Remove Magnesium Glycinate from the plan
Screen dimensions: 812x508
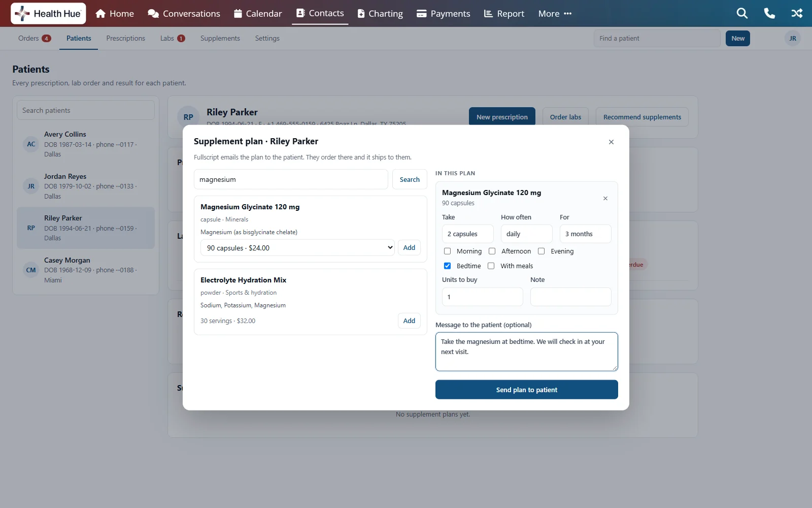coord(605,198)
